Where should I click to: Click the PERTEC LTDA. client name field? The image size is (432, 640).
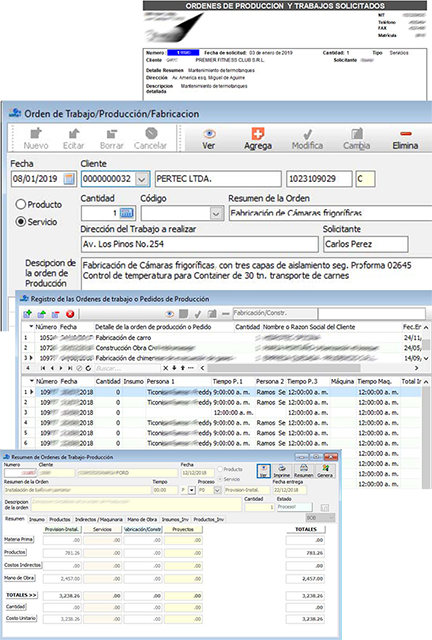click(x=218, y=179)
